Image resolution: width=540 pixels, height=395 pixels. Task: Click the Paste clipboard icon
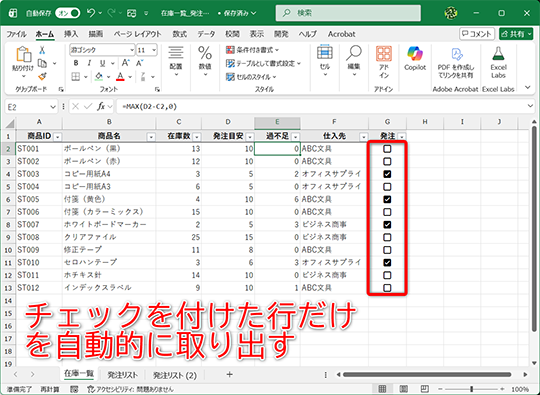pos(23,54)
